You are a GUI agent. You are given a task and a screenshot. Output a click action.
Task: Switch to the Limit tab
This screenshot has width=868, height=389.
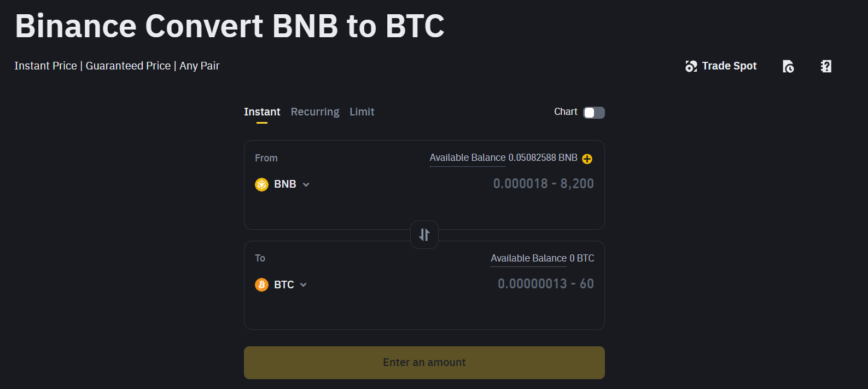click(x=362, y=112)
